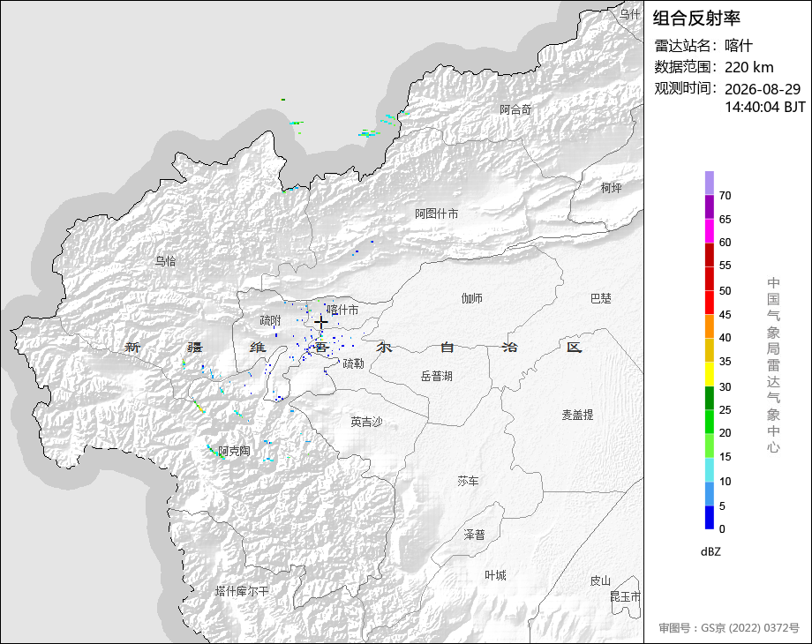
Task: Click the 塔什库尔干 label on map
Action: pyautogui.click(x=242, y=591)
